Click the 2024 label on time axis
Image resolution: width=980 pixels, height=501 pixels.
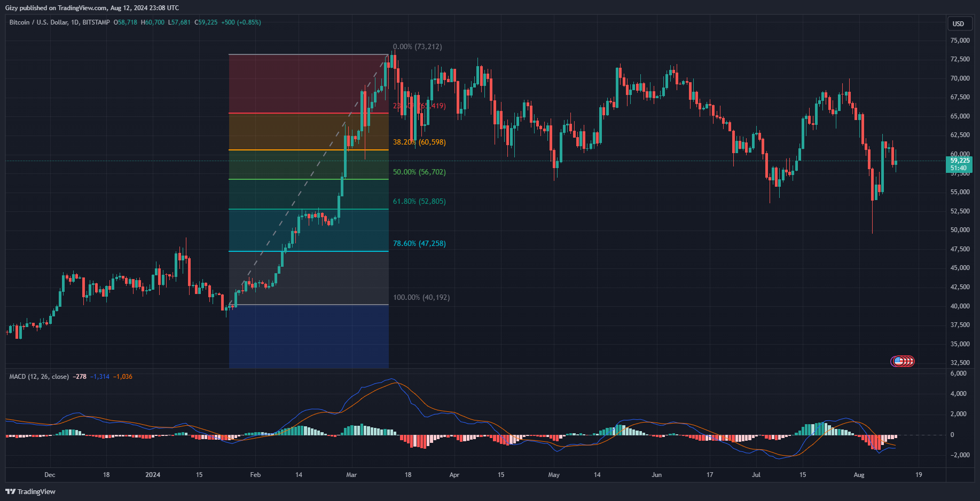153,475
